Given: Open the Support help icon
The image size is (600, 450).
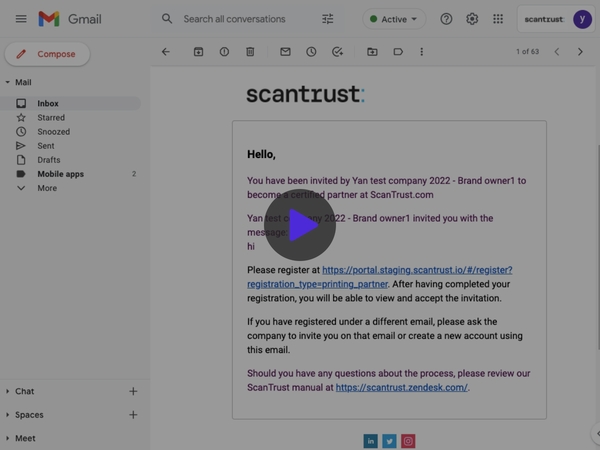Looking at the screenshot, I should 446,19.
